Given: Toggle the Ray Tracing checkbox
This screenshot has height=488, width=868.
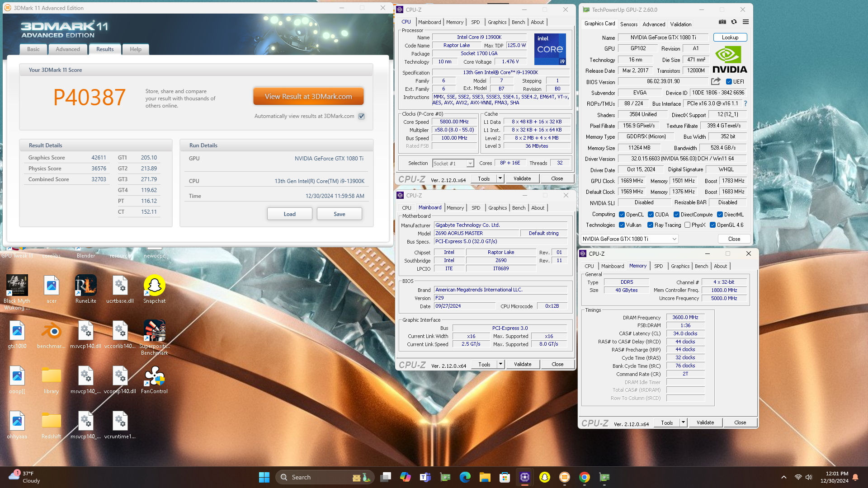Looking at the screenshot, I should tap(650, 225).
